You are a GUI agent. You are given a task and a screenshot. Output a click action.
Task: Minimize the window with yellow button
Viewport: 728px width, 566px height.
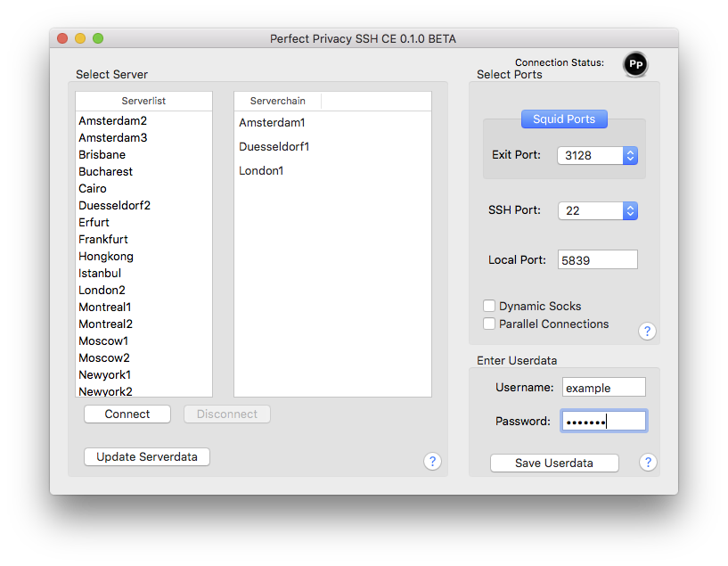coord(80,38)
